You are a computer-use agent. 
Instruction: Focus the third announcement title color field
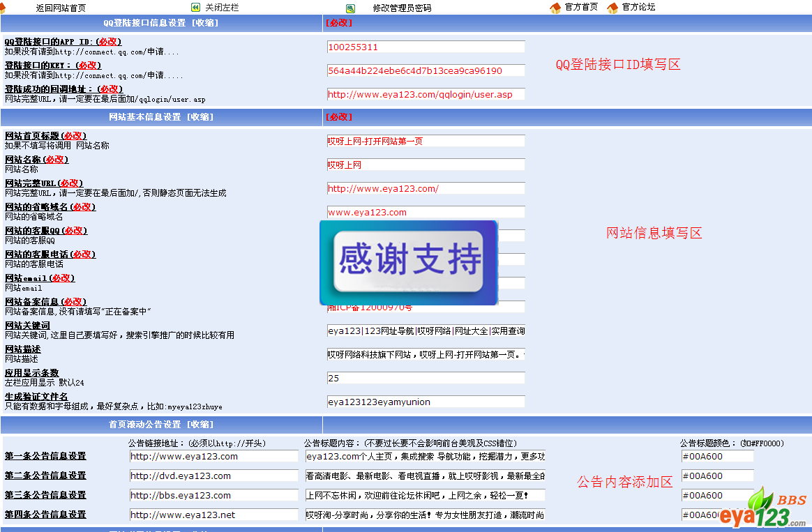click(x=718, y=495)
